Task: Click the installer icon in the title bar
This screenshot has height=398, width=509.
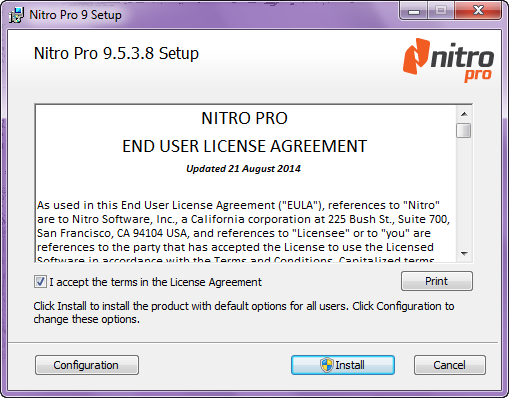Action: tap(16, 15)
